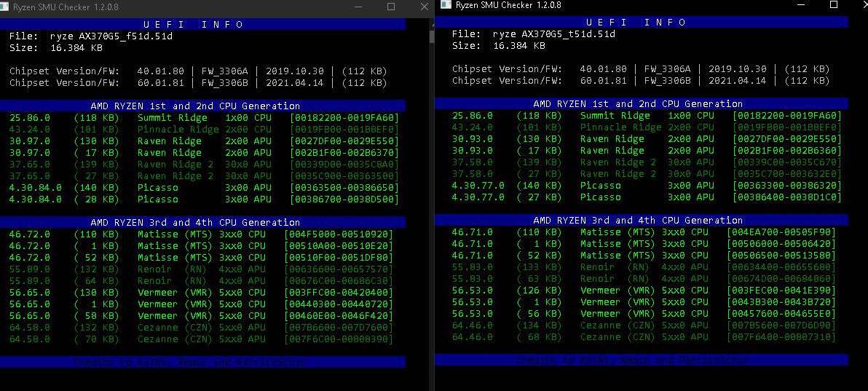Click address '[007F6400-00807310]' in right window
This screenshot has height=391, width=868.
click(x=781, y=336)
